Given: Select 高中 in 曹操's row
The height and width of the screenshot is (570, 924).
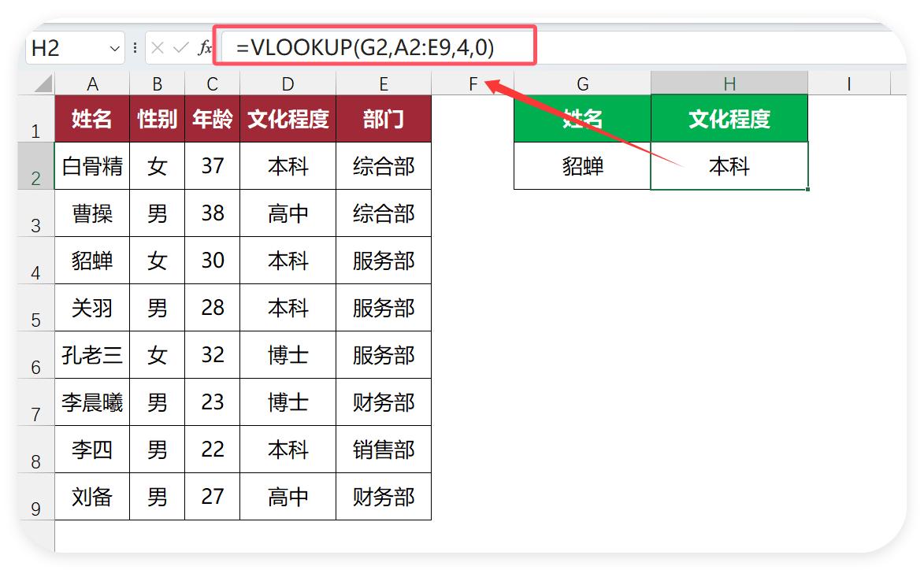Looking at the screenshot, I should (x=288, y=213).
